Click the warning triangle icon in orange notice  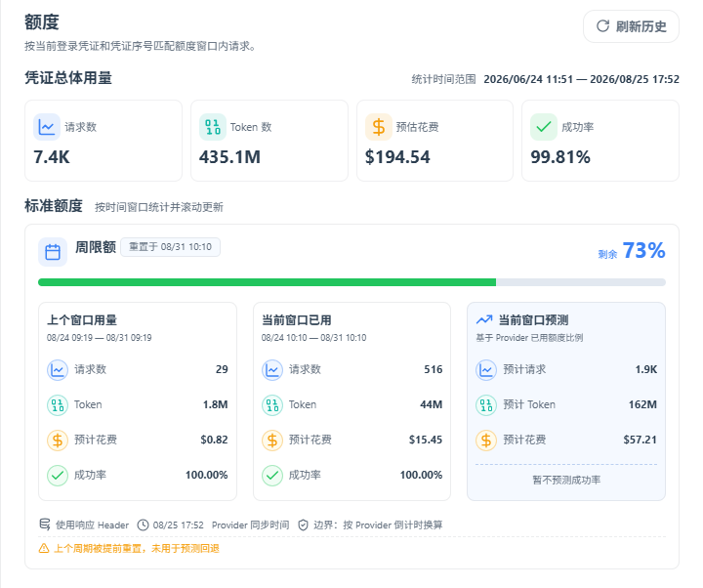tap(44, 548)
